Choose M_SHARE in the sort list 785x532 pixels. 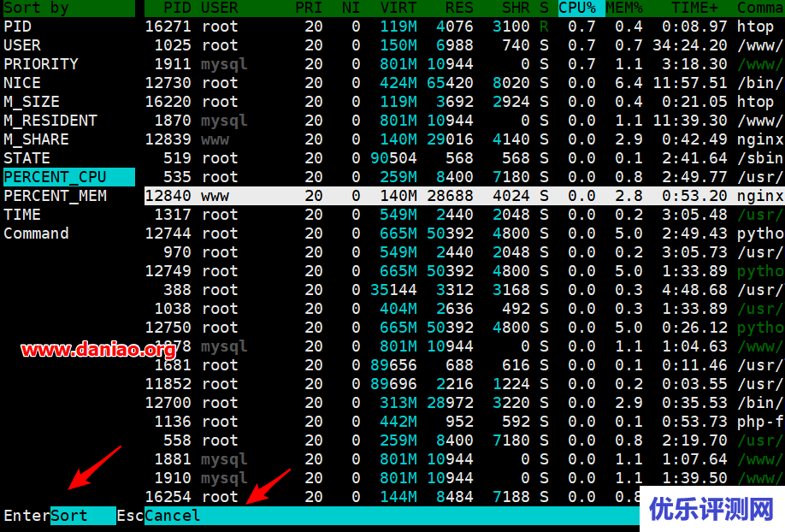click(x=36, y=139)
